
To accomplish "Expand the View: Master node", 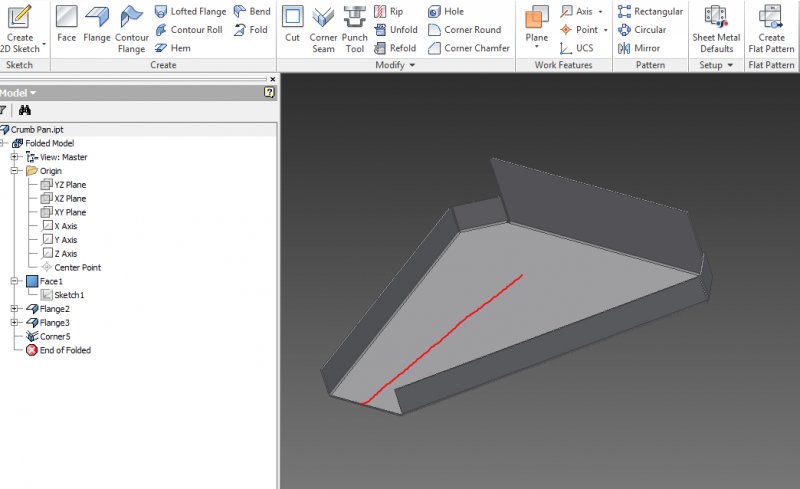I will [x=15, y=157].
